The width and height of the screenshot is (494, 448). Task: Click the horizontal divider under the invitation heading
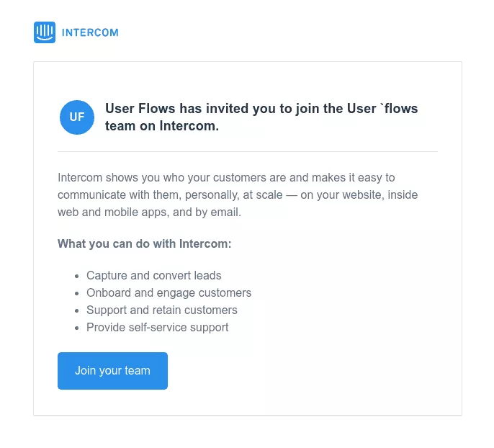(x=247, y=152)
